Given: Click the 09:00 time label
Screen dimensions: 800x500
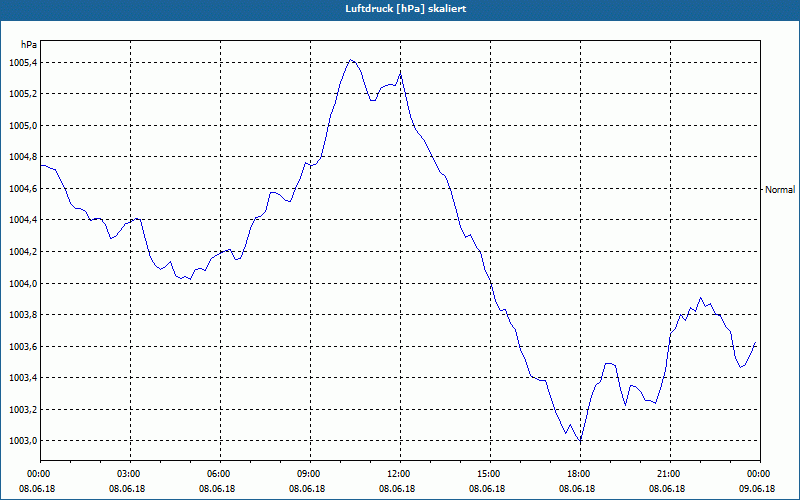Looking at the screenshot, I should click(307, 473).
